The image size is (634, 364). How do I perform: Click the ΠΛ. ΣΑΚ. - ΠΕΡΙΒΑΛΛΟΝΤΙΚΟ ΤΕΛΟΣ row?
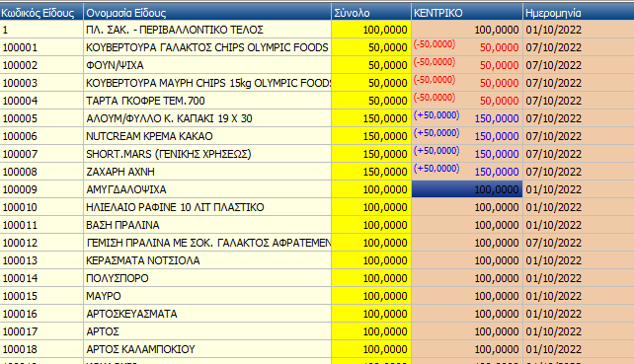click(x=317, y=30)
